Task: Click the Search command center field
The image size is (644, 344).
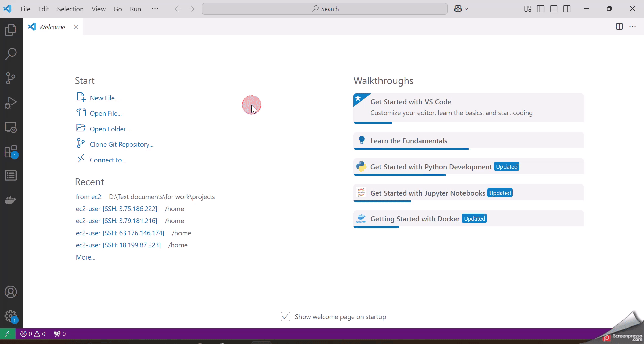Action: pyautogui.click(x=324, y=9)
